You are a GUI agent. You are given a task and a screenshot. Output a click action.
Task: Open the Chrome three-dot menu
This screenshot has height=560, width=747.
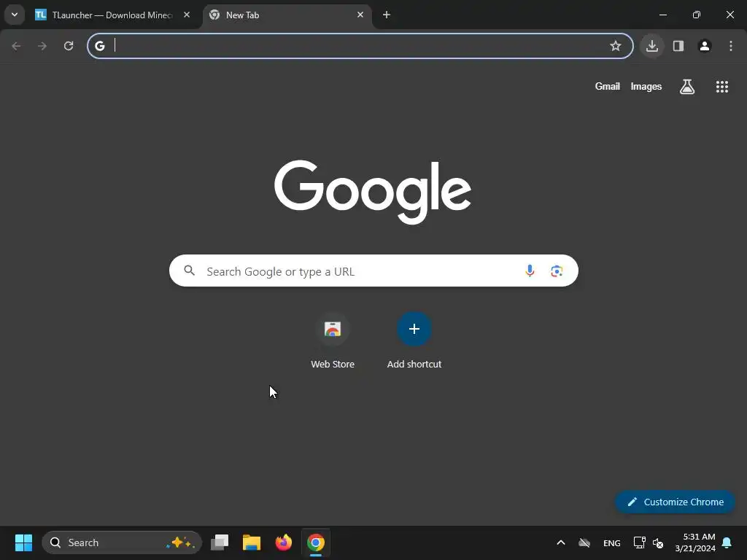click(x=731, y=46)
